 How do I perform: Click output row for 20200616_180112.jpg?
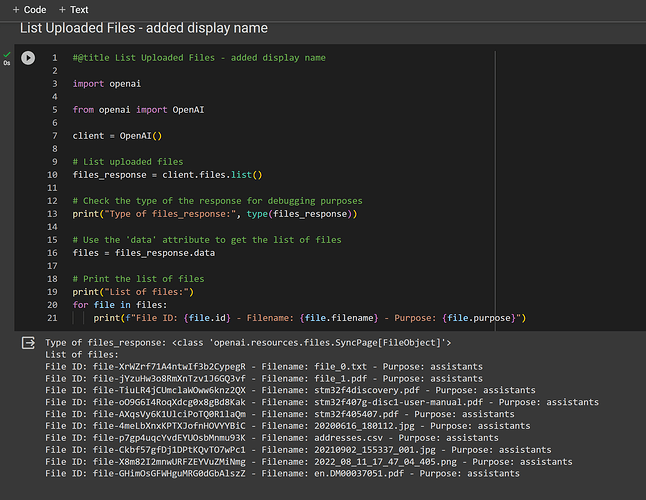288,426
